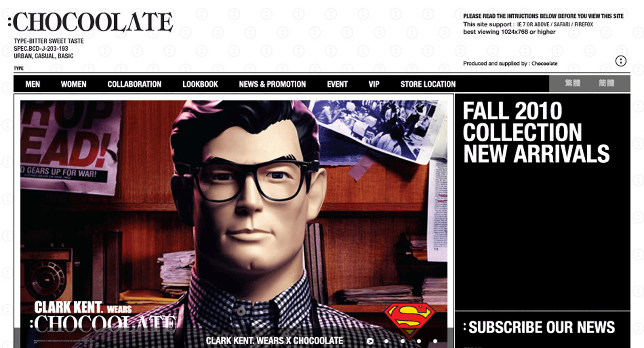The width and height of the screenshot is (644, 348).
Task: Open the COLLABORATION section
Action: point(135,84)
